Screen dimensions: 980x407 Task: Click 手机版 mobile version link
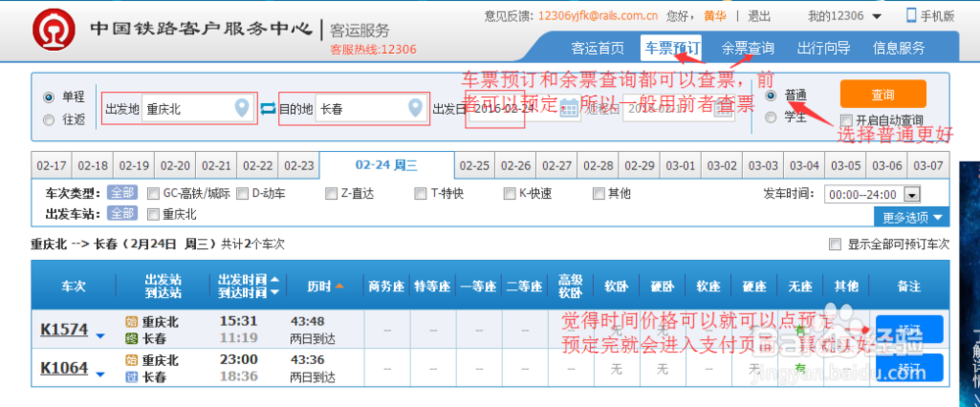click(936, 17)
